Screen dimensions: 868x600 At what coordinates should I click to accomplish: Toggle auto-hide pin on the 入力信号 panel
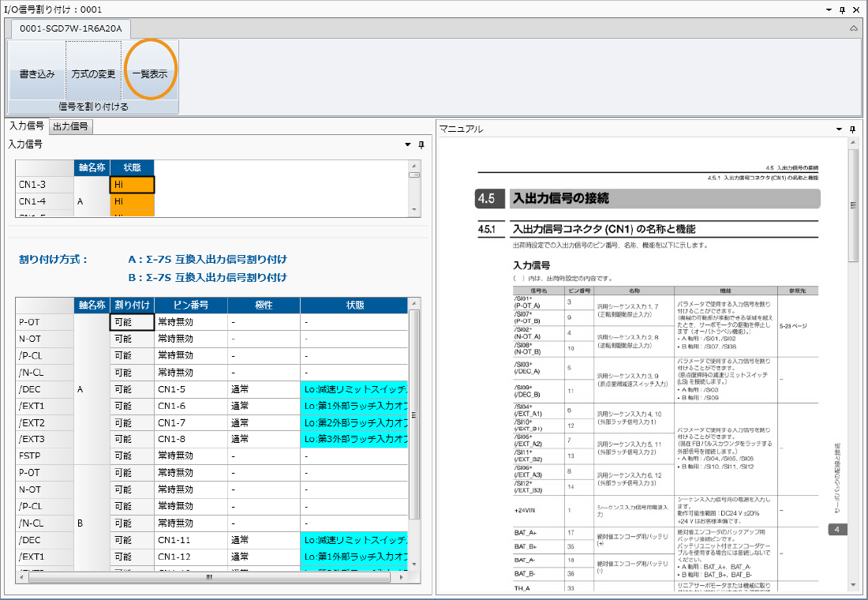coord(421,144)
